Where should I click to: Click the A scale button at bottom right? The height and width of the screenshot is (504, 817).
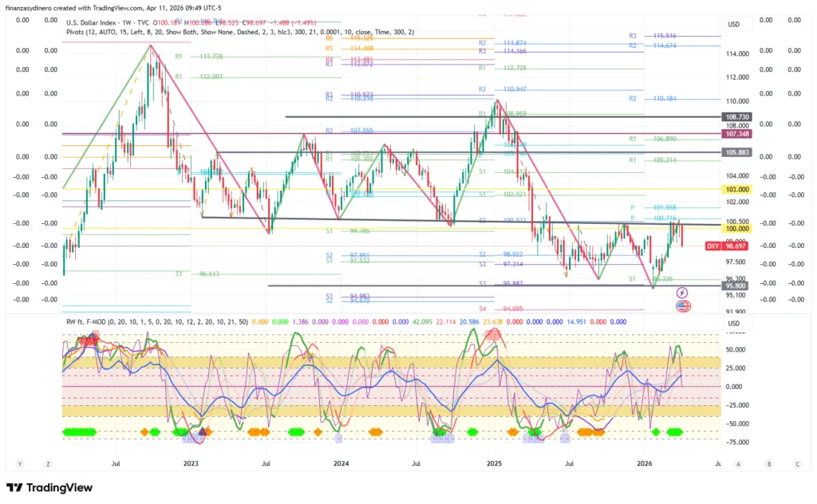coord(739,463)
